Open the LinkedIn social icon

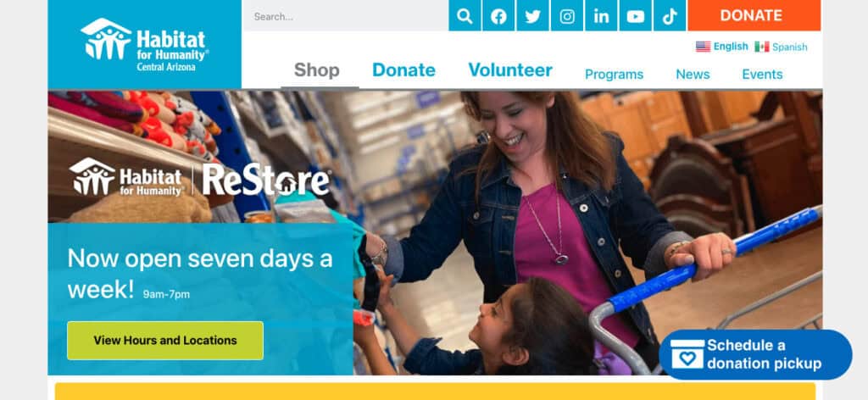[x=601, y=16]
